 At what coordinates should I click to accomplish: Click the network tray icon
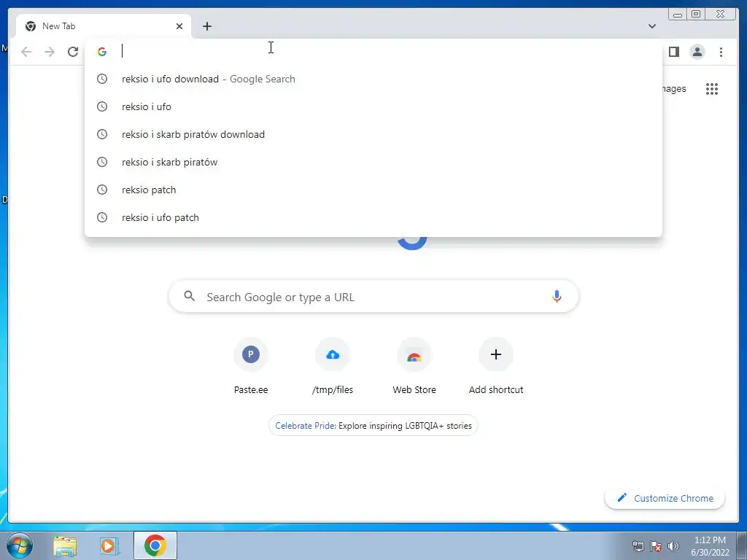coord(638,546)
